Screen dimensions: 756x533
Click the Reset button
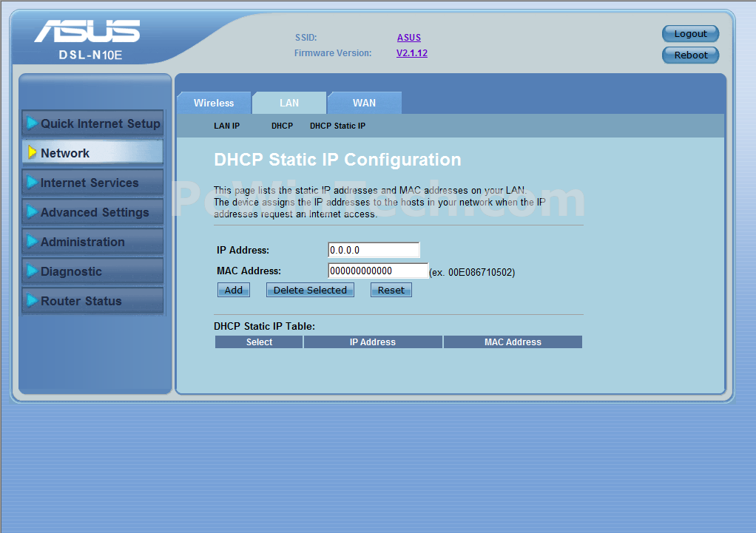391,290
